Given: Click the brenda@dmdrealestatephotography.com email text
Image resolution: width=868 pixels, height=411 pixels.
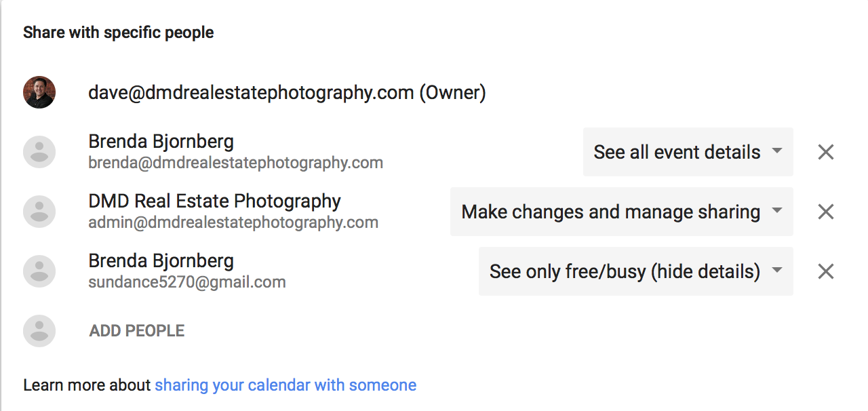Looking at the screenshot, I should (x=235, y=163).
